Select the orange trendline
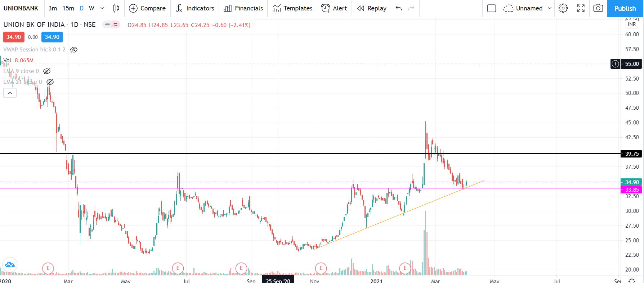644x283 pixels. (399, 215)
